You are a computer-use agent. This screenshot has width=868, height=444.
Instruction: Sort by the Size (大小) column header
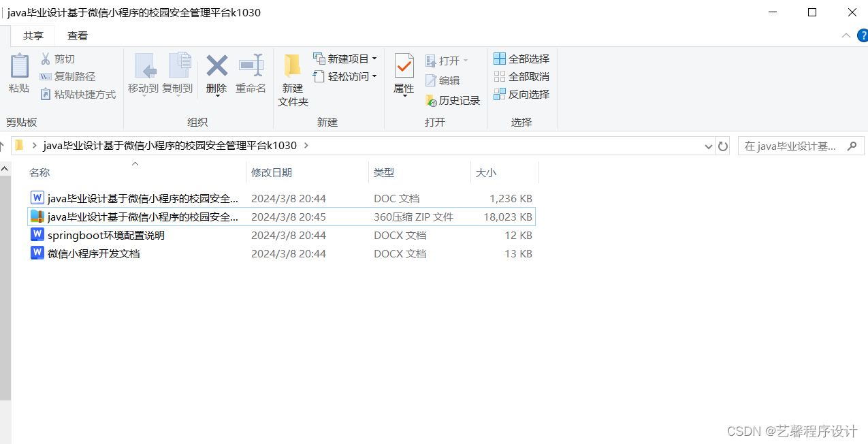(x=504, y=173)
